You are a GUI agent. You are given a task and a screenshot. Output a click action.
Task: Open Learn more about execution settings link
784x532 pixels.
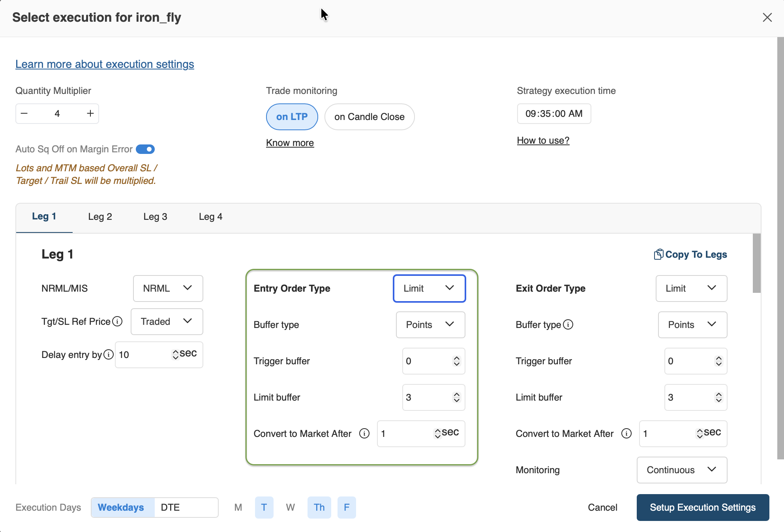105,64
